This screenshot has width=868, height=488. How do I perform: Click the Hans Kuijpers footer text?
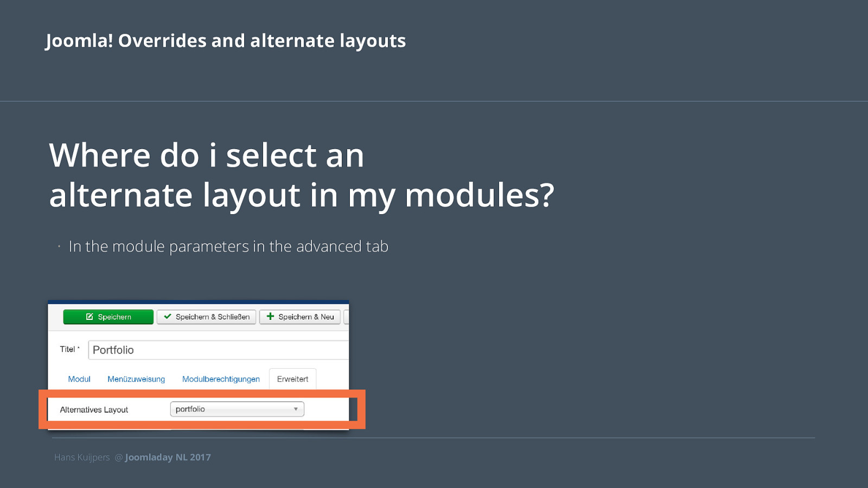point(82,457)
